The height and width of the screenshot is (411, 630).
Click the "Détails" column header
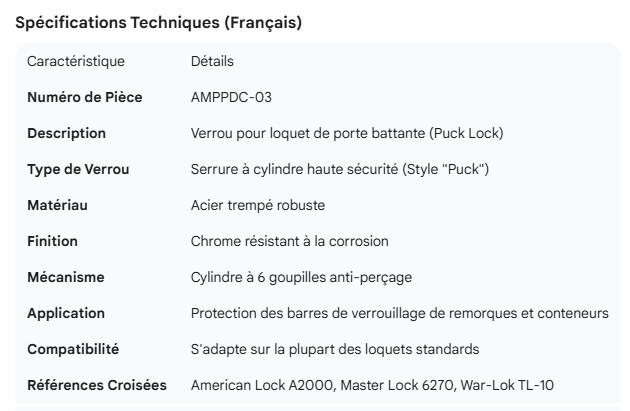point(212,62)
